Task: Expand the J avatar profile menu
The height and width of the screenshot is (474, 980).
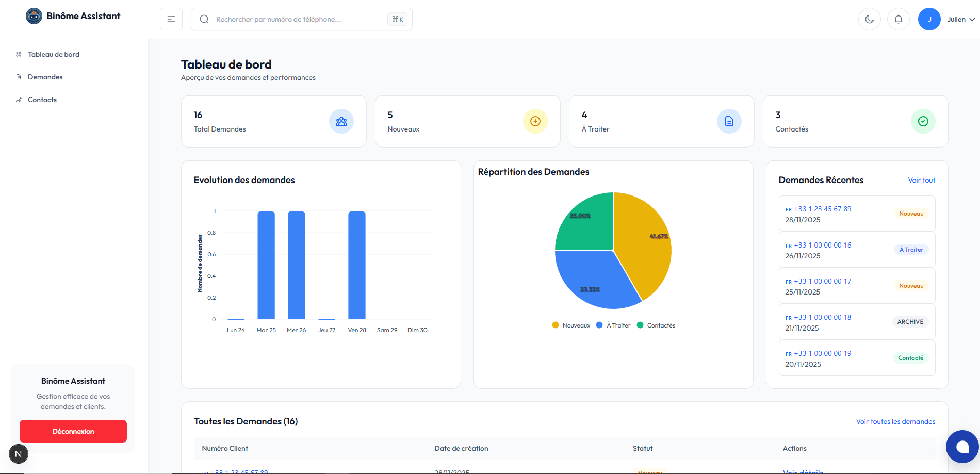Action: coord(929,19)
